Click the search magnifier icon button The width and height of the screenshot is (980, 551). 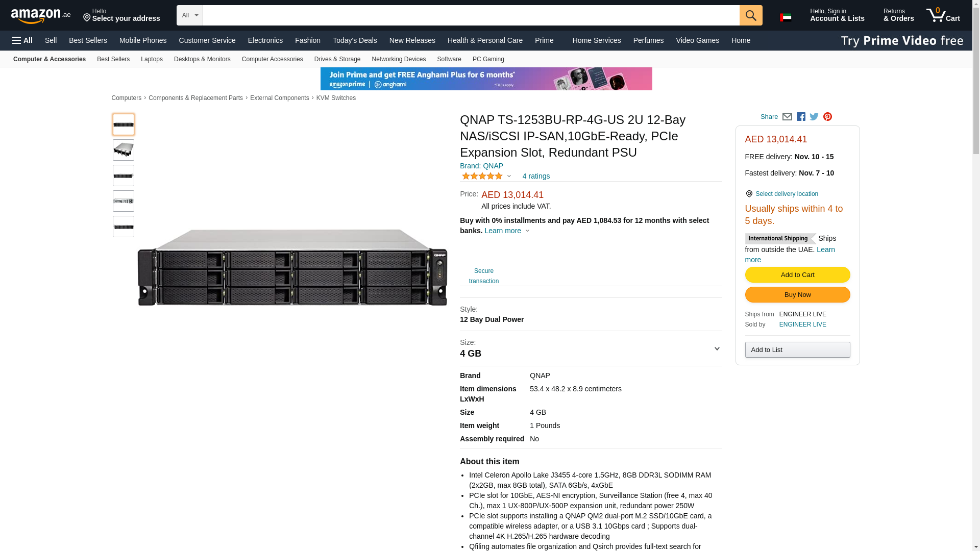coord(750,15)
